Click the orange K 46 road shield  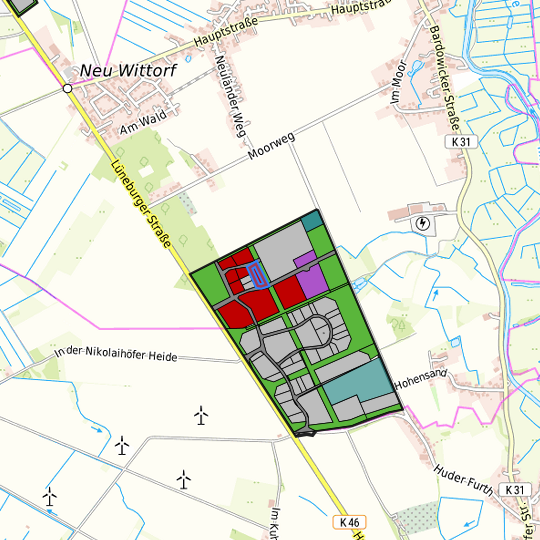point(349,522)
